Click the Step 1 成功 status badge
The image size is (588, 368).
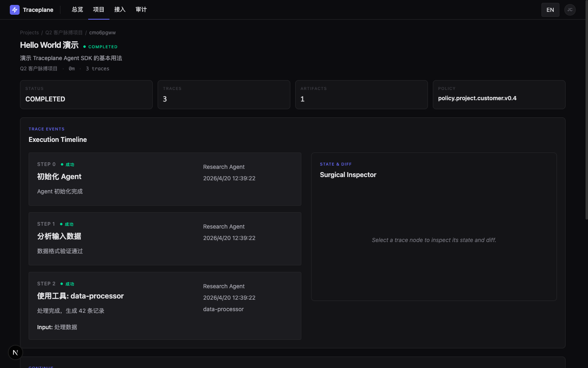pos(67,224)
